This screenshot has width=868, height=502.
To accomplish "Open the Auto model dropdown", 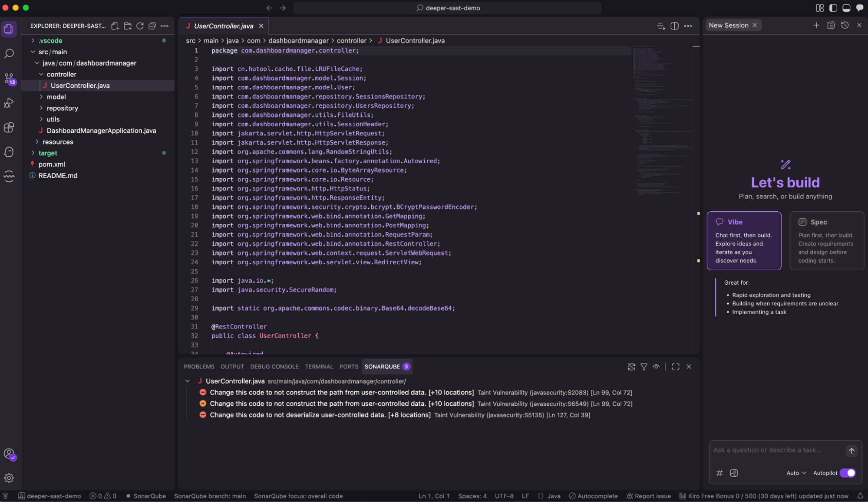I will (x=796, y=473).
